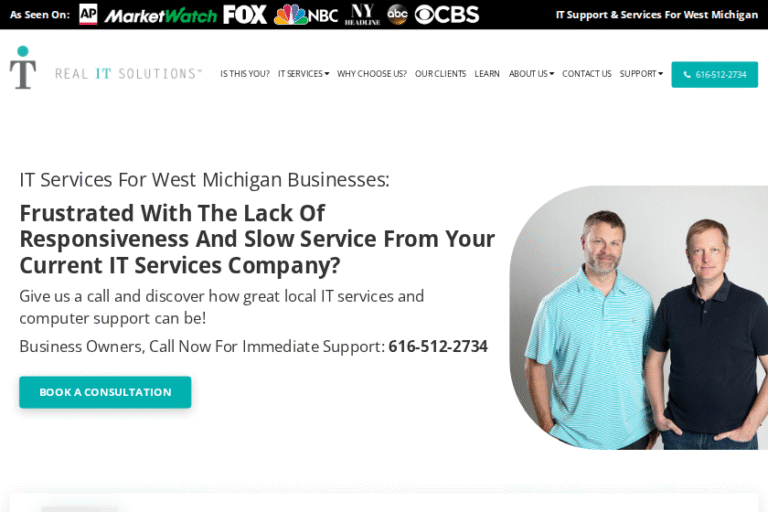Click the AP logo icon
This screenshot has height=512, width=768.
[88, 14]
